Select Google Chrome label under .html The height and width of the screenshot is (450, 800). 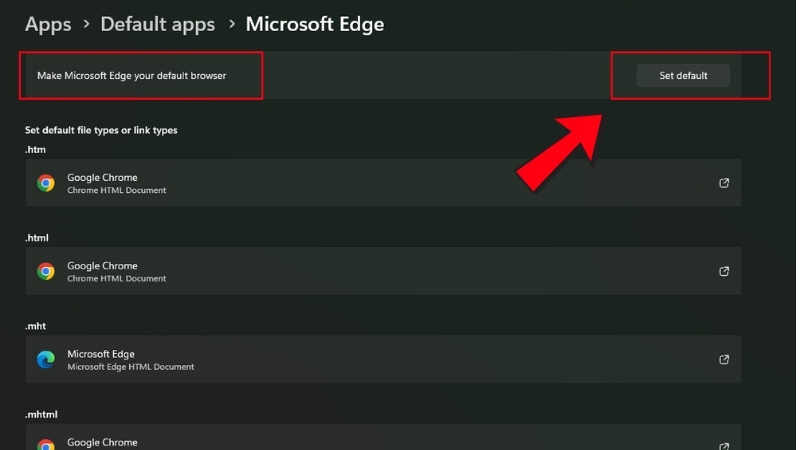point(102,265)
